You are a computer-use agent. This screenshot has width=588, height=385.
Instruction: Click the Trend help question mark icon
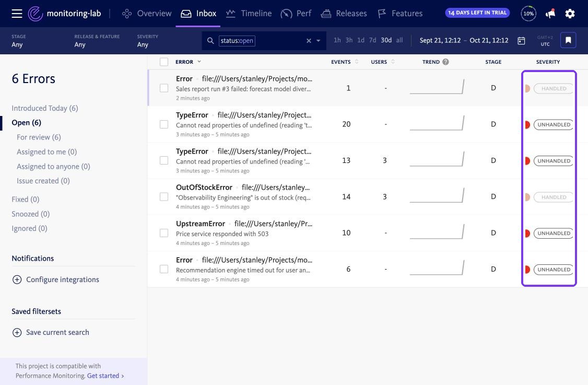tap(445, 62)
